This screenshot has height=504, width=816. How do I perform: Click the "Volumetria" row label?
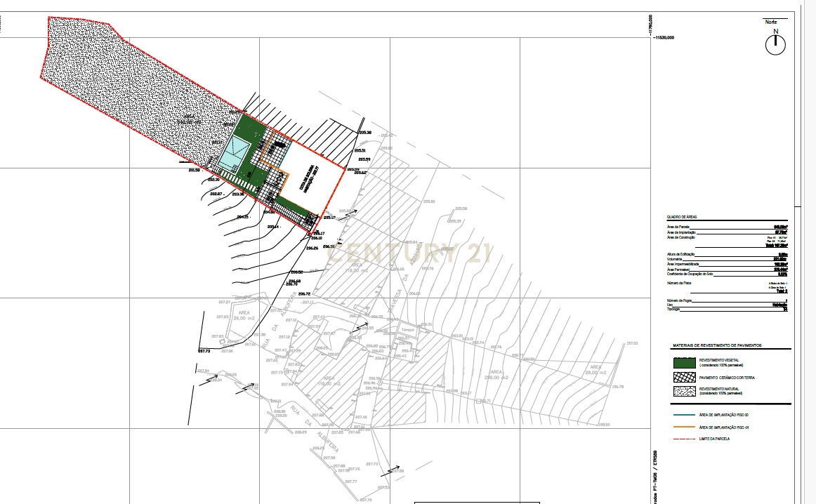[x=674, y=259]
